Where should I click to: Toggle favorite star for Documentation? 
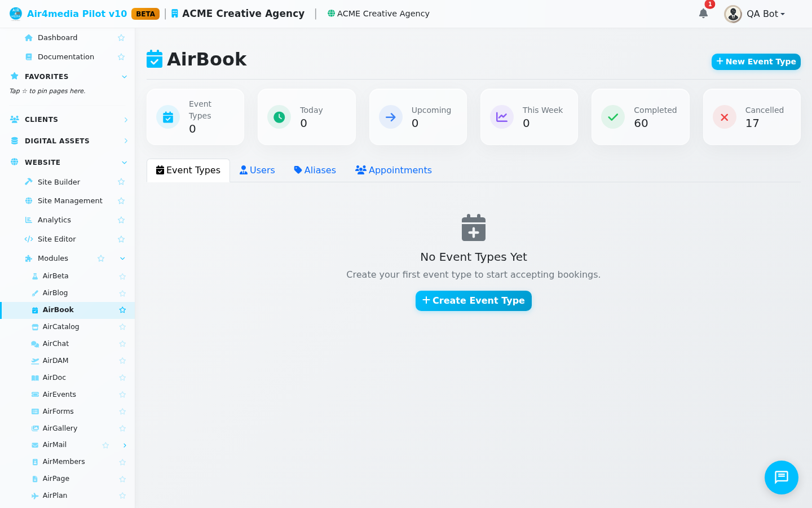pyautogui.click(x=121, y=57)
